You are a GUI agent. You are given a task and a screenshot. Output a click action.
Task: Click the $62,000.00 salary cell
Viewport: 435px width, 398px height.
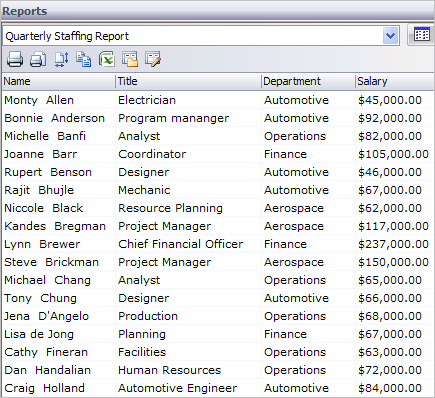point(395,208)
